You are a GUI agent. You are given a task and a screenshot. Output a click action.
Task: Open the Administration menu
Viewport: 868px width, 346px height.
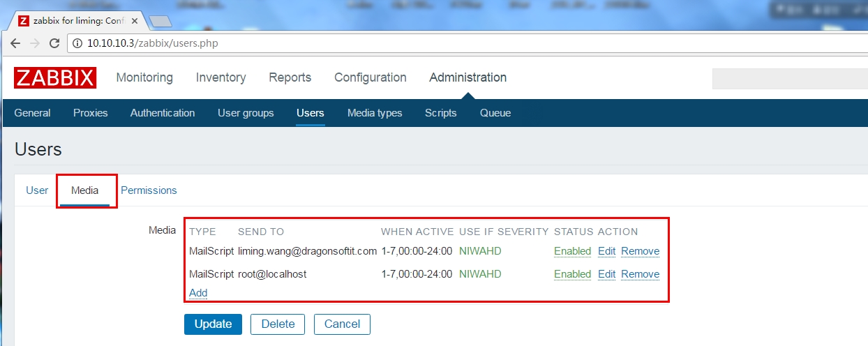[x=468, y=77]
